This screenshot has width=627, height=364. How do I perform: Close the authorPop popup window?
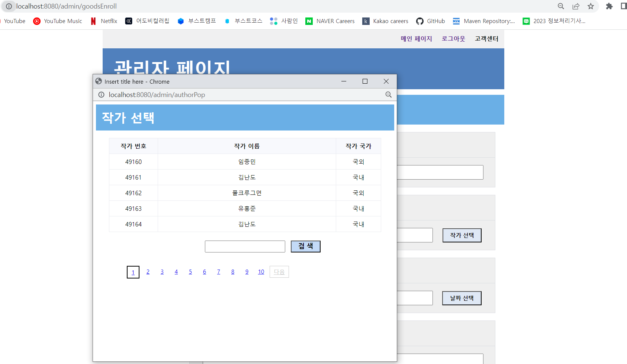pyautogui.click(x=386, y=81)
